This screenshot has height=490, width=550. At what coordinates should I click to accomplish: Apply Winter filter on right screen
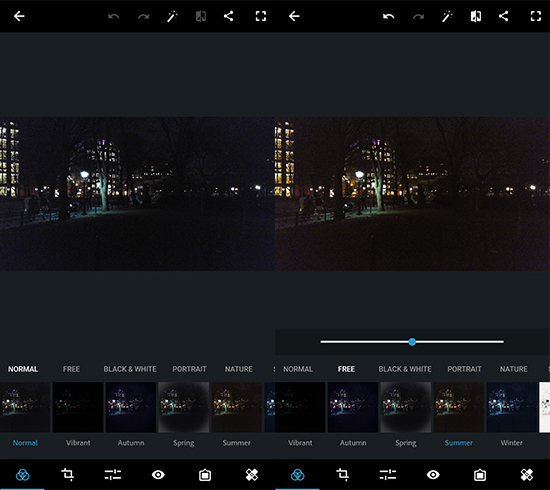511,407
